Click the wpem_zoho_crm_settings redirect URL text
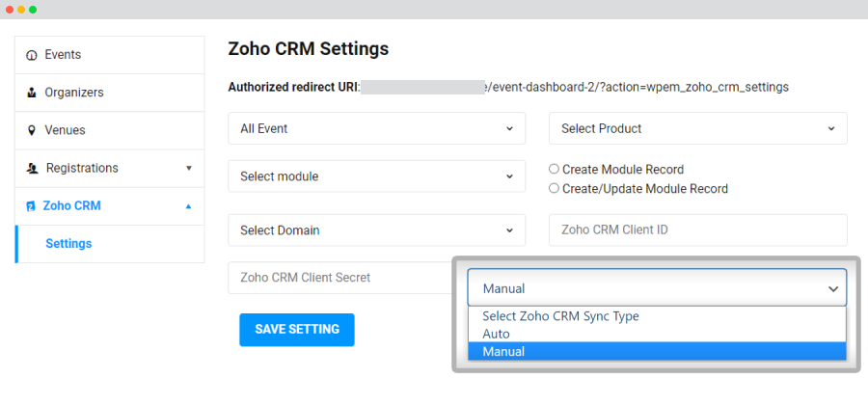 [x=637, y=87]
